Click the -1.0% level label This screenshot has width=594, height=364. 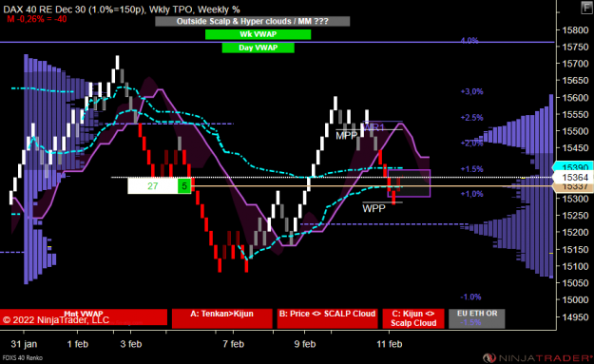[x=470, y=297]
